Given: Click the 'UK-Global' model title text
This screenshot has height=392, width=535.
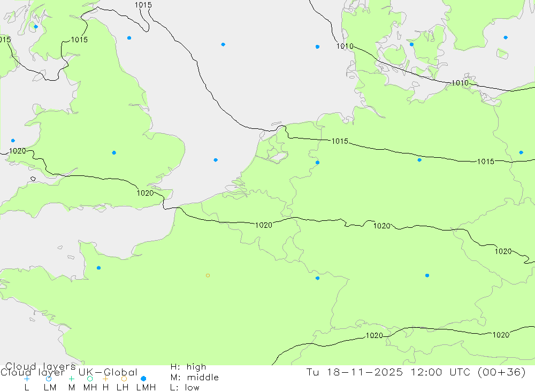Looking at the screenshot, I should click(x=108, y=372).
